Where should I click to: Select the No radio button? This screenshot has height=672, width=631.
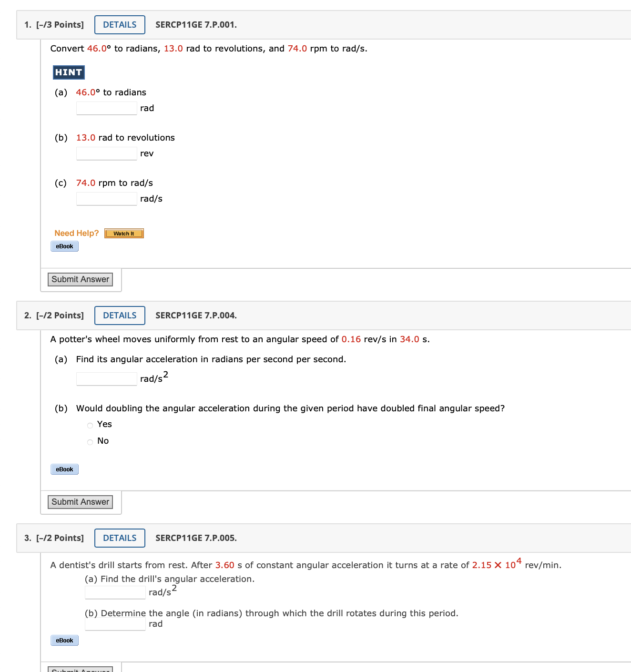point(90,442)
